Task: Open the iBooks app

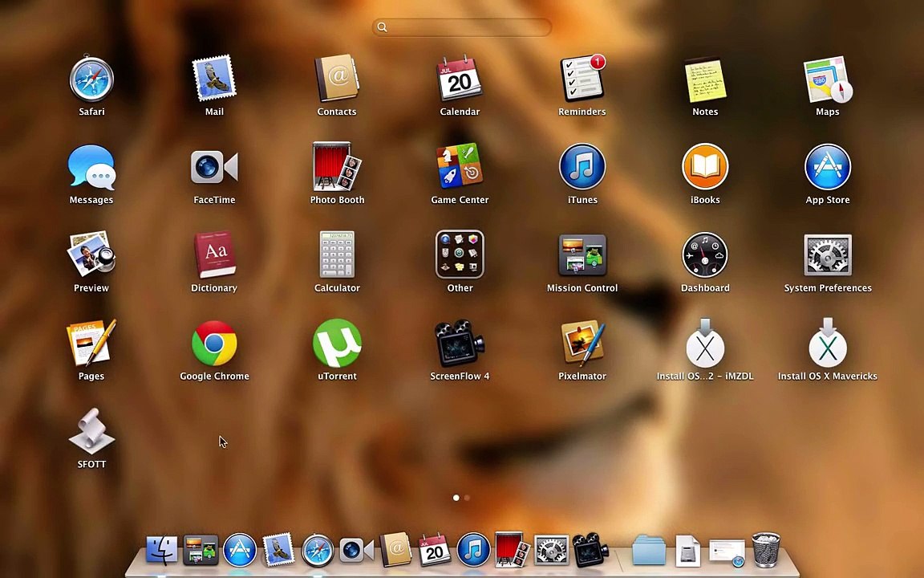Action: 705,167
